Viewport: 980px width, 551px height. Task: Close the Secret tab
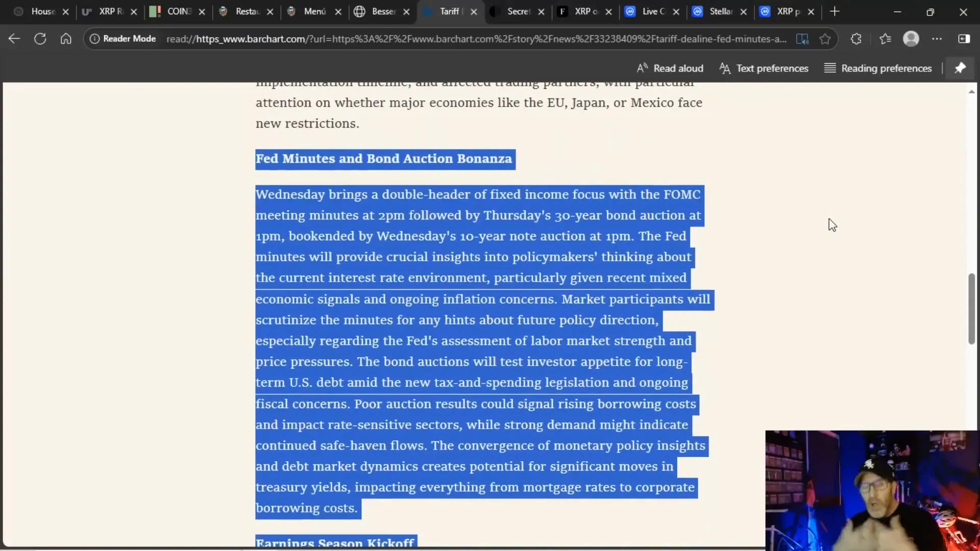(x=541, y=11)
